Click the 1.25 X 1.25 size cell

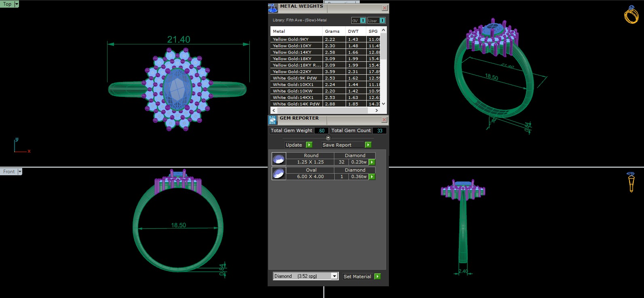(310, 162)
